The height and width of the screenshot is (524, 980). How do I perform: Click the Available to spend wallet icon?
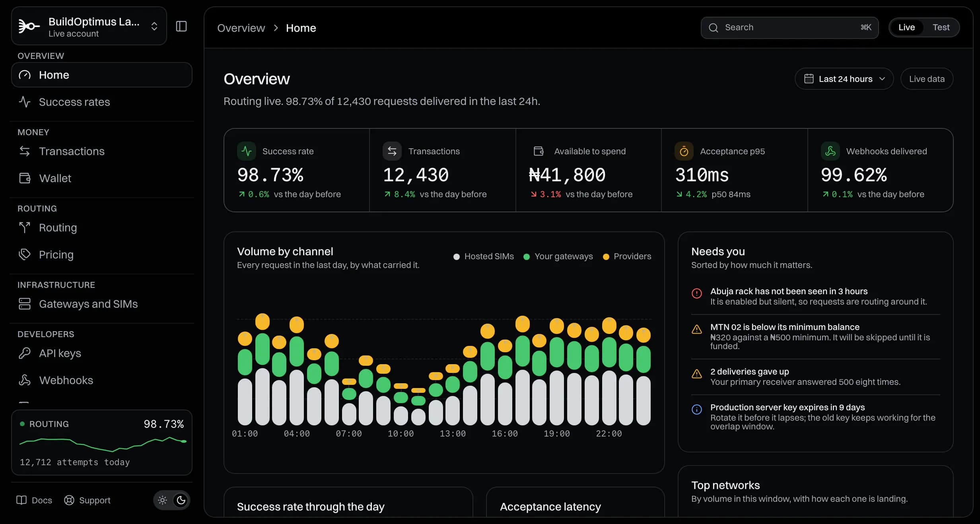coord(539,151)
